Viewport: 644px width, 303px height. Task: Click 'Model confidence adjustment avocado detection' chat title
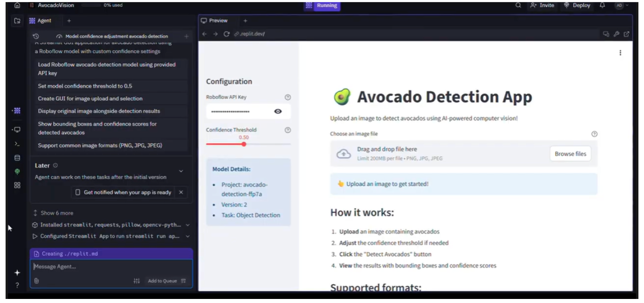(x=116, y=36)
